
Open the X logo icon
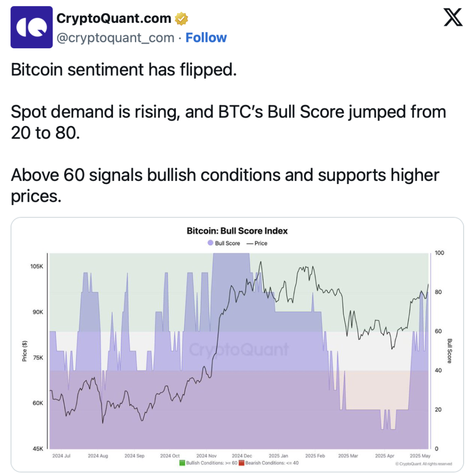click(452, 17)
